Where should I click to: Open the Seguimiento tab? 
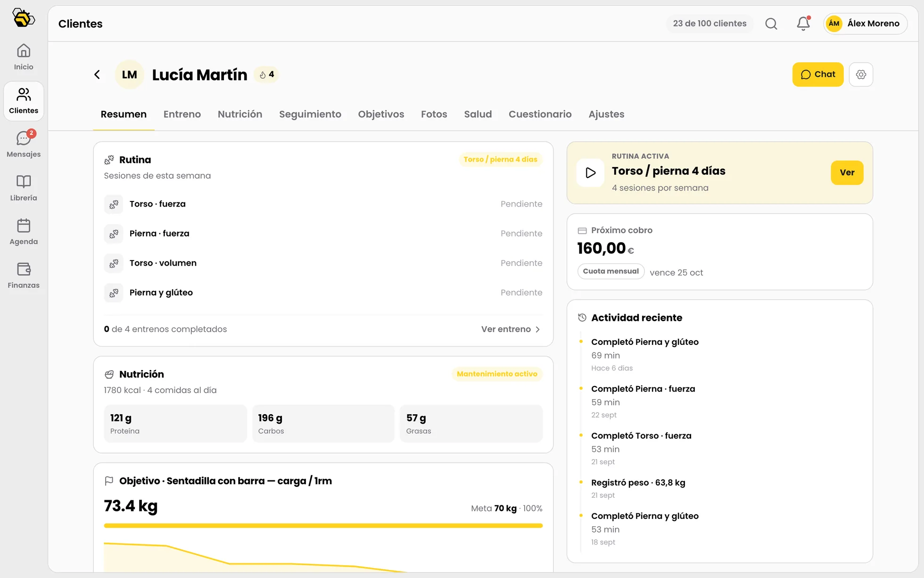click(310, 114)
